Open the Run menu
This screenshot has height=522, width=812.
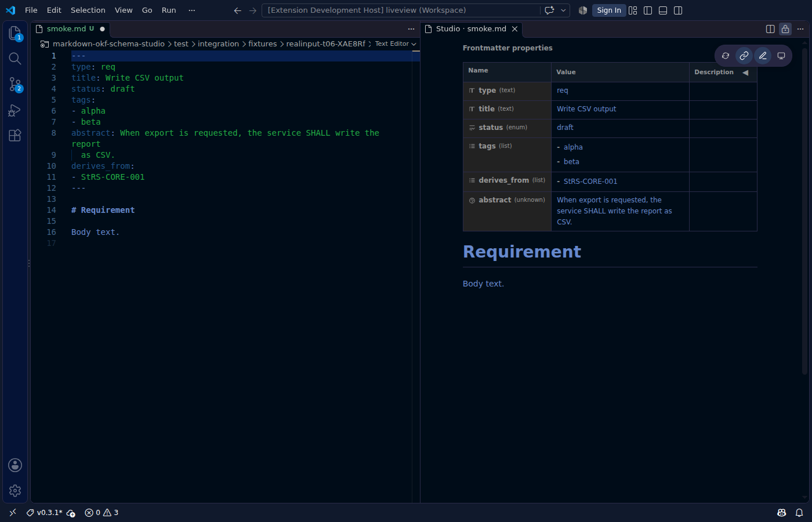tap(169, 10)
